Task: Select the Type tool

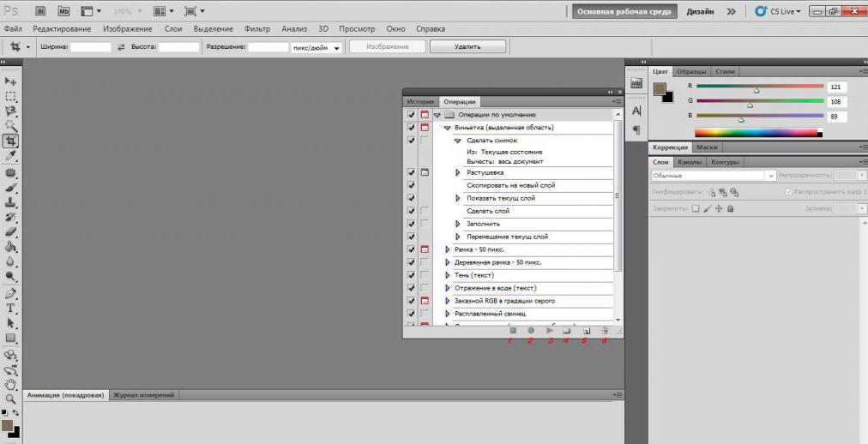Action: (10, 309)
